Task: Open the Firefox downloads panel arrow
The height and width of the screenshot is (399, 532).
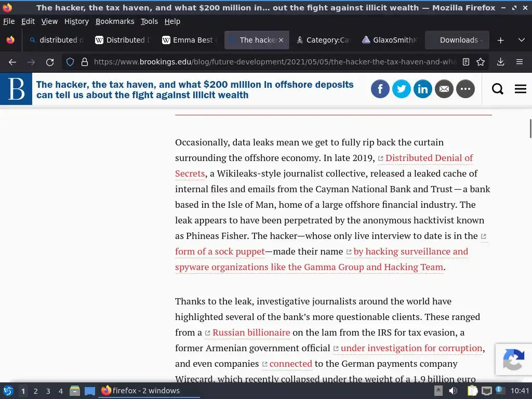Action: tap(500, 62)
